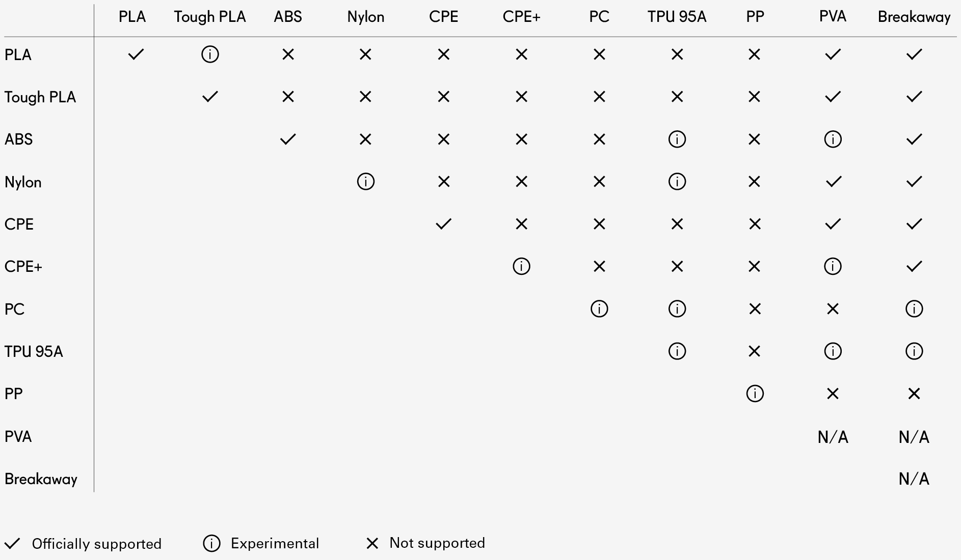961x560 pixels.
Task: Click the checkmark for PLA with PLA
Action: (136, 54)
